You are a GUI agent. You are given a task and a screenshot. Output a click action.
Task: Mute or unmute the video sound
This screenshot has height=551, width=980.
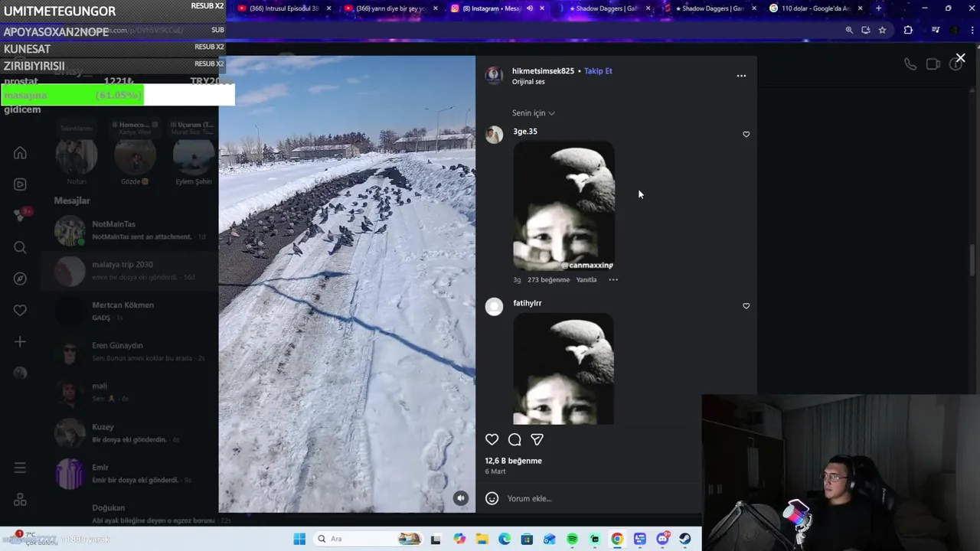460,498
